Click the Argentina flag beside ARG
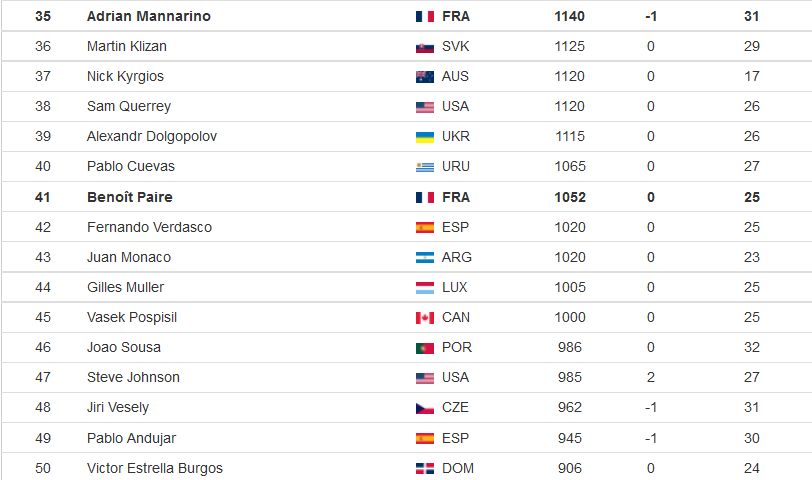812x480 pixels. coord(425,258)
